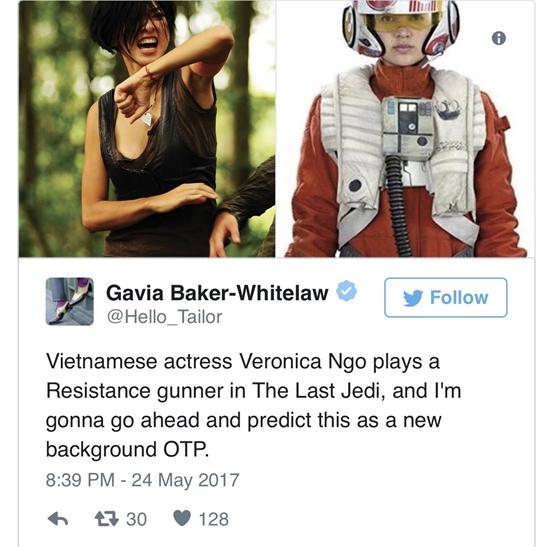This screenshot has width=550, height=547.
Task: Like the tweet with the heart icon
Action: (182, 518)
